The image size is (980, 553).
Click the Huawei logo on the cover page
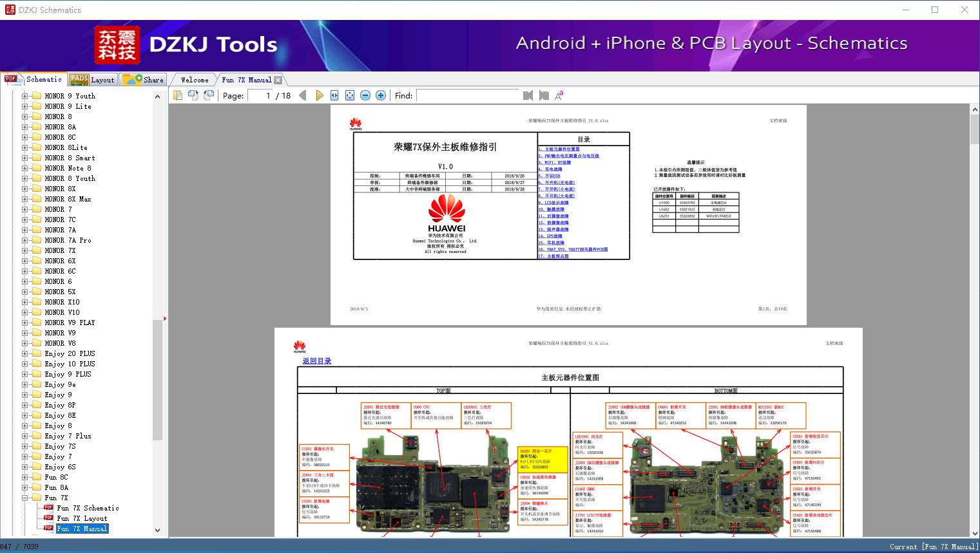coord(446,213)
